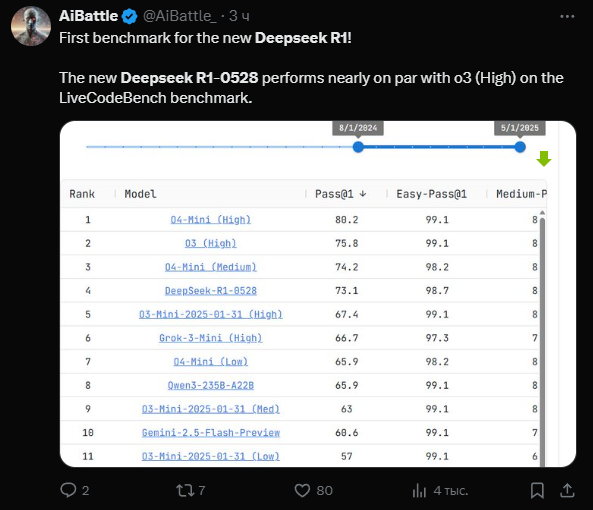Image resolution: width=593 pixels, height=510 pixels.
Task: Click the AiBattle profile avatar
Action: 31,26
